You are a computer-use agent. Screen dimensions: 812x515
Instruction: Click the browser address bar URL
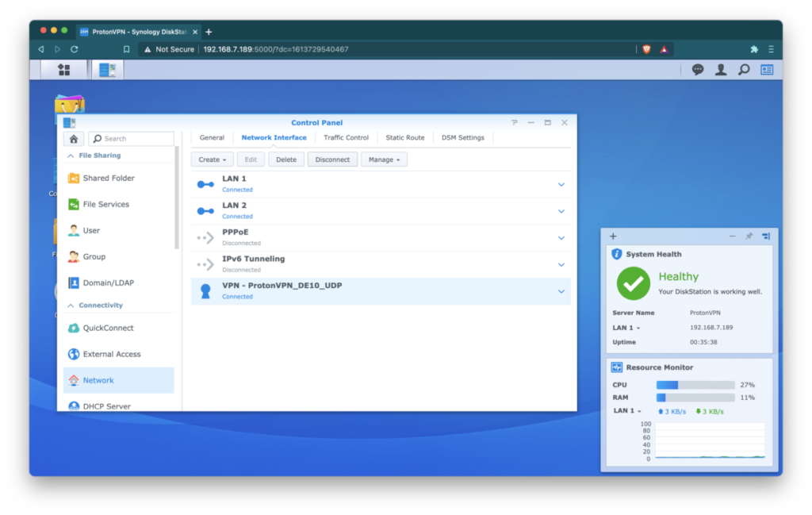coord(276,49)
